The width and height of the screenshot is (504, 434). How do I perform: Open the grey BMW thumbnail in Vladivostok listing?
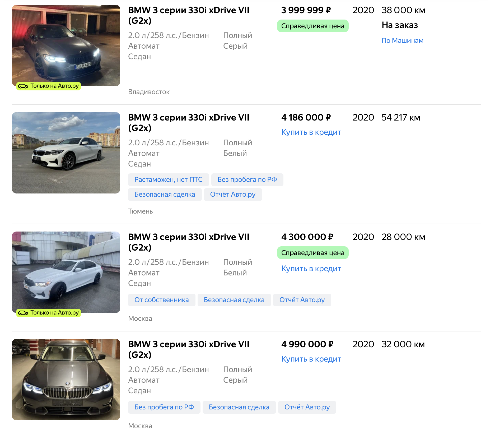coord(66,45)
